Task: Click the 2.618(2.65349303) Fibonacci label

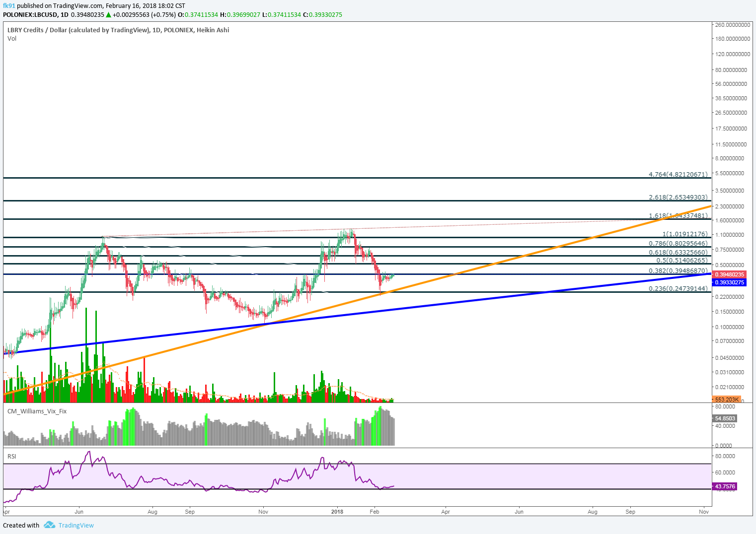Action: coord(678,197)
